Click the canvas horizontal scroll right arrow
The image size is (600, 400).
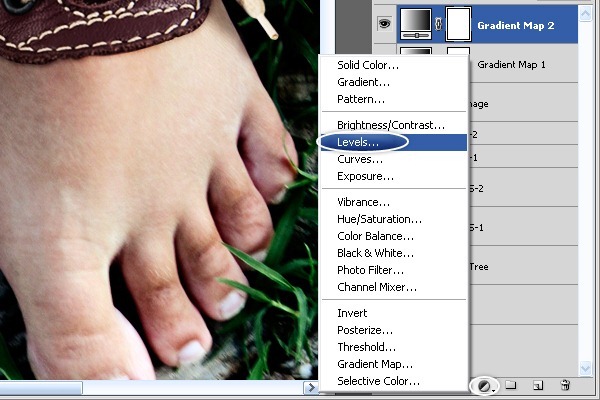312,387
